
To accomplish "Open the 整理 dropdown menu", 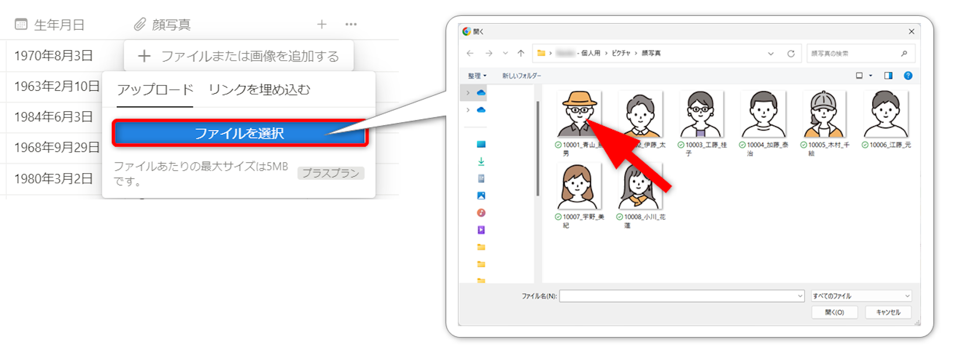I will click(x=477, y=75).
